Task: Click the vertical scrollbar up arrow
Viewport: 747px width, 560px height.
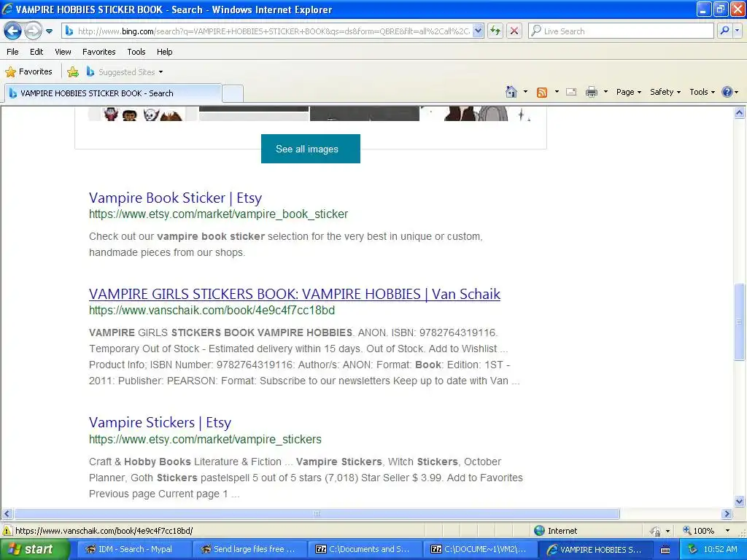Action: coord(740,113)
